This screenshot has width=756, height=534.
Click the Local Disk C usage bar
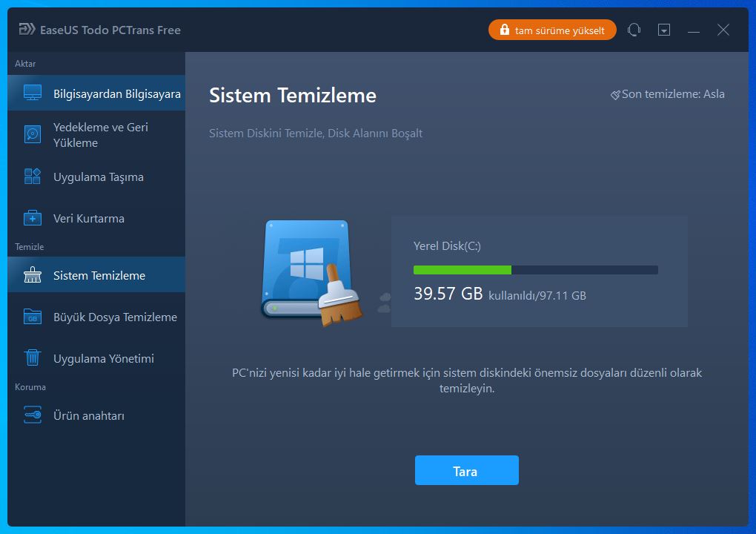536,270
